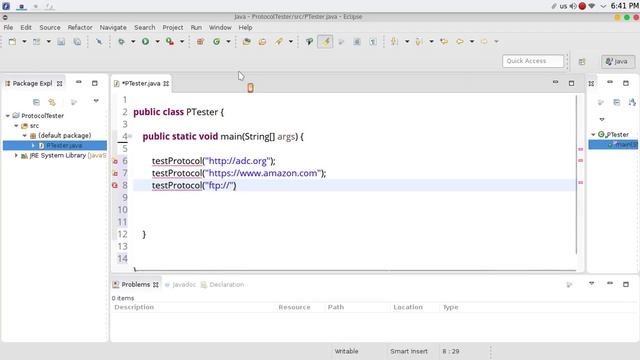Toggle Link with Editor in Package Explorer

coord(52,102)
